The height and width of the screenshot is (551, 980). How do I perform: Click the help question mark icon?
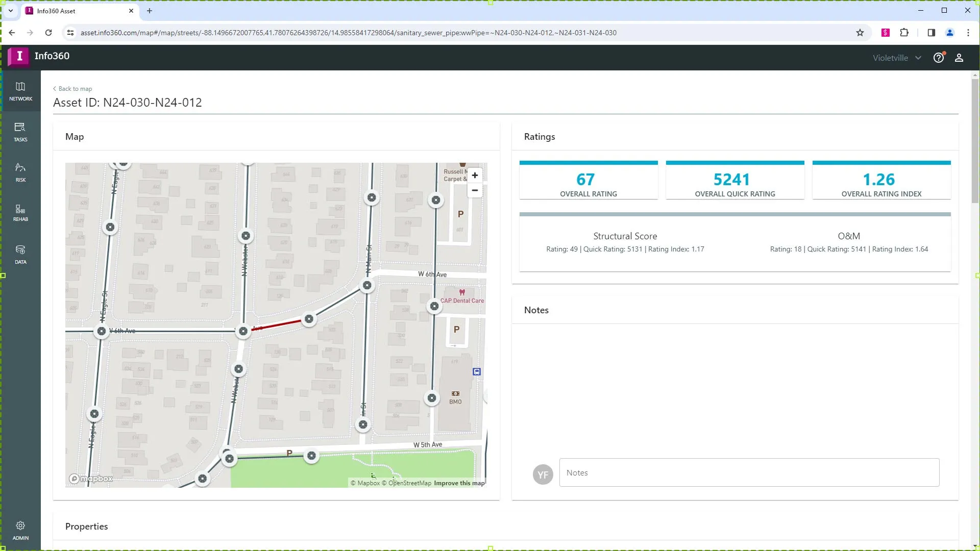coord(938,58)
